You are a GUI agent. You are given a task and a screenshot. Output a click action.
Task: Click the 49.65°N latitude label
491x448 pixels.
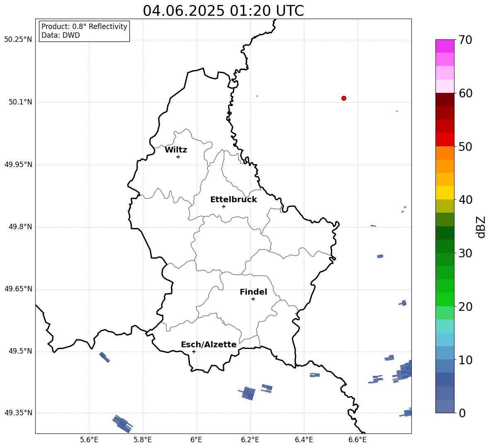(18, 289)
